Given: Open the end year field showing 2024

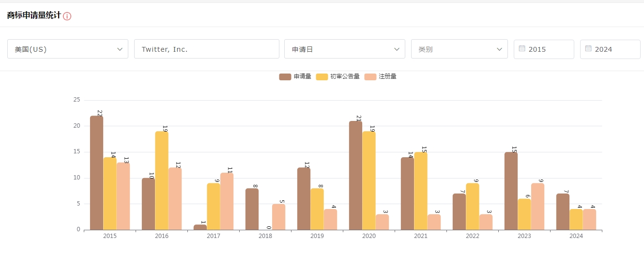Looking at the screenshot, I should point(610,49).
